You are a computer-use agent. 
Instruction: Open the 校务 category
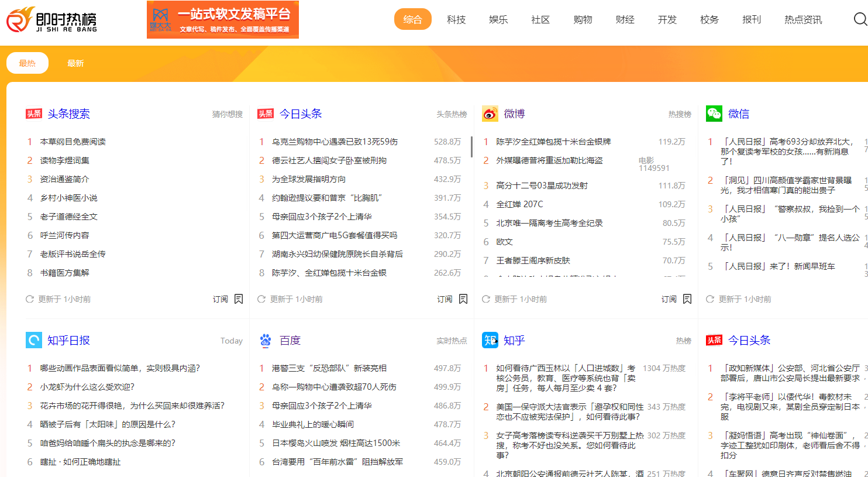click(x=709, y=20)
